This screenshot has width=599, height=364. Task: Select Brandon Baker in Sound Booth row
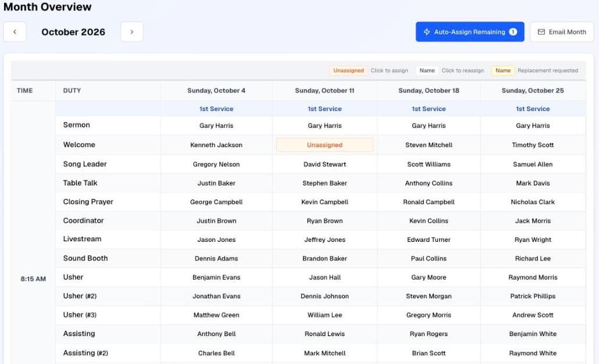[x=325, y=259]
